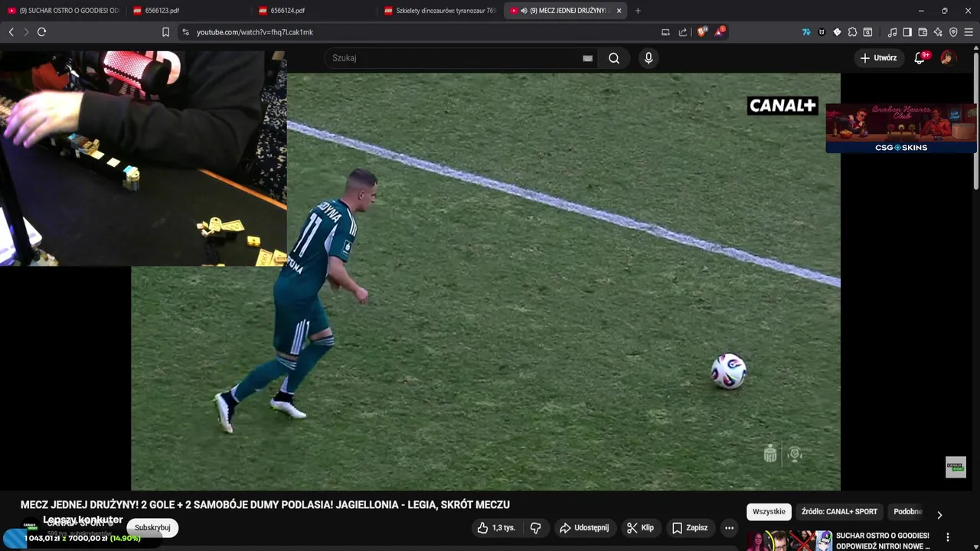Viewport: 980px width, 551px height.
Task: Bookmark this page with the bookmark icon
Action: point(165,32)
